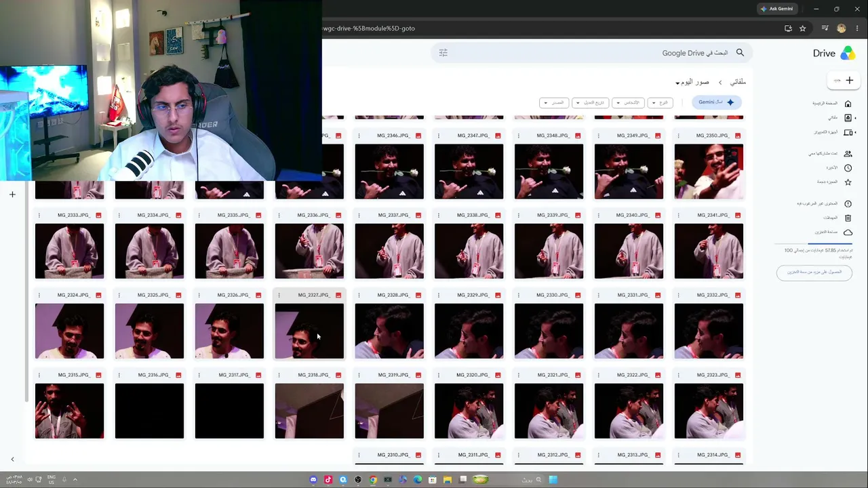Screen dimensions: 868x488
Task: Open the MG_2346.JPG thumbnail
Action: (389, 171)
